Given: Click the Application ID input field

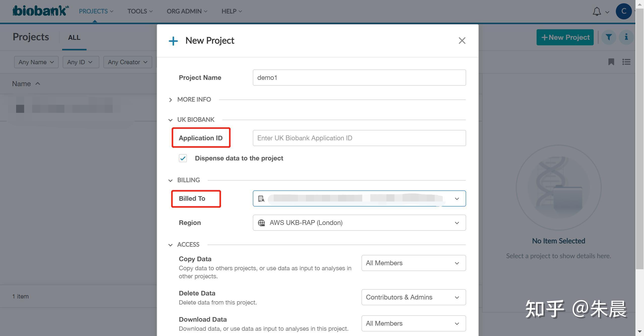Looking at the screenshot, I should pos(359,138).
